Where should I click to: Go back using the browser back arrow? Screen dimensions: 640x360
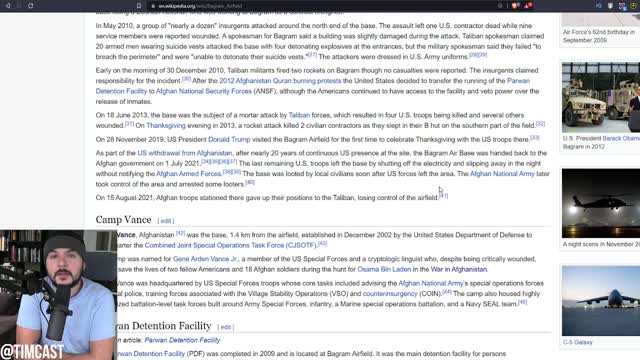[x=7, y=6]
